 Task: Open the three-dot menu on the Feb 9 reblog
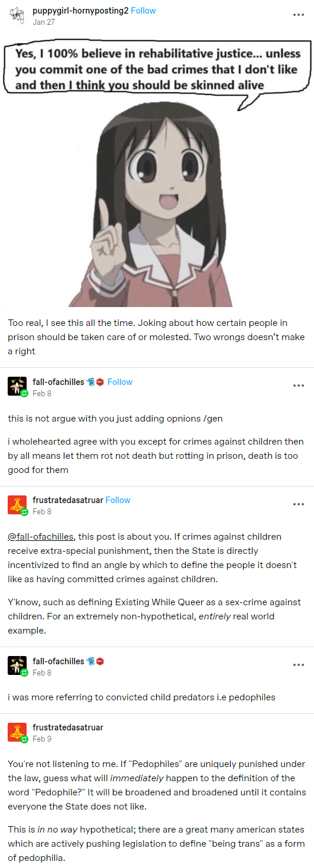pyautogui.click(x=299, y=731)
